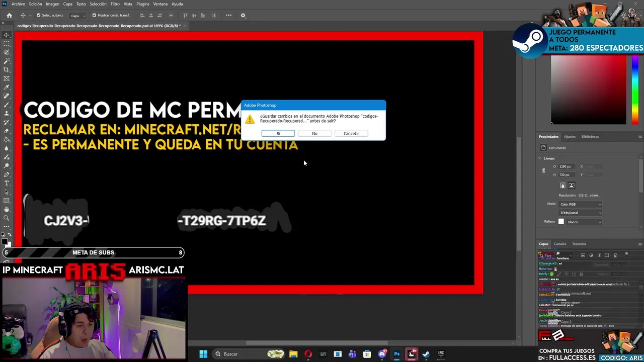Set canvas to portrait orientation
The image size is (644, 362).
coord(563,186)
